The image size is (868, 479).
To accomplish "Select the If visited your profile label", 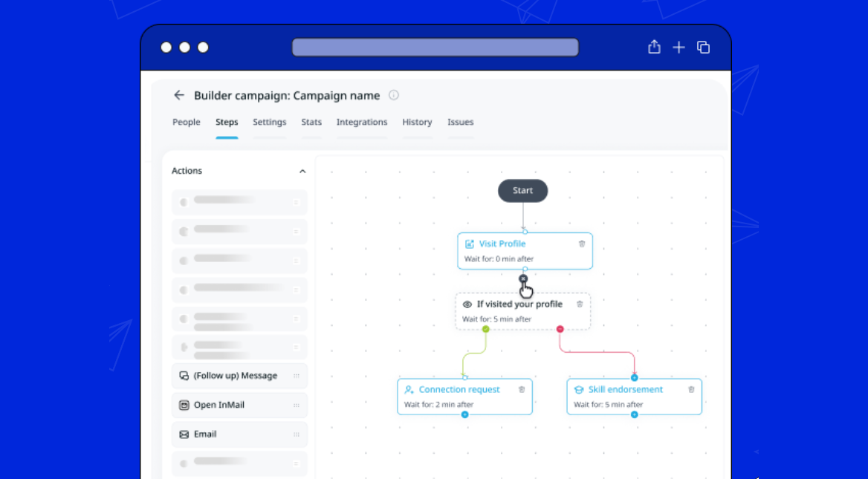I will [519, 304].
